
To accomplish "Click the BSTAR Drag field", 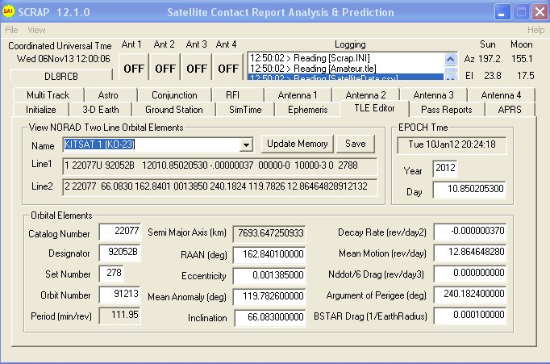I will pyautogui.click(x=470, y=316).
